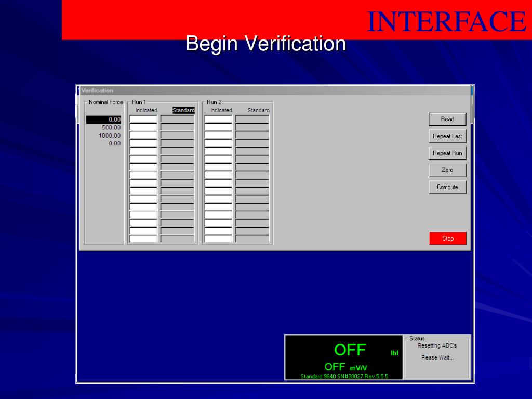Click the Resetting ADC's status message

pyautogui.click(x=437, y=345)
